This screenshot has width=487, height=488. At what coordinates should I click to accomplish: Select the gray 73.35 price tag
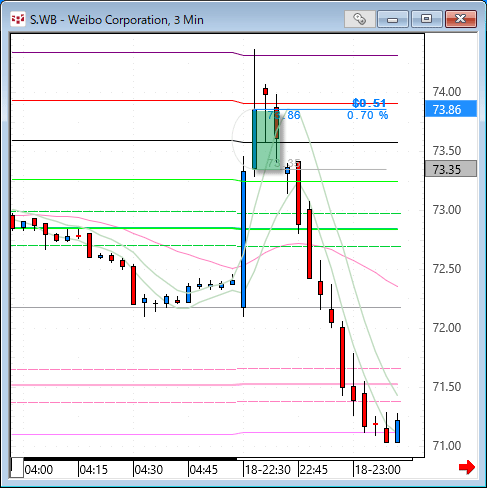[451, 169]
